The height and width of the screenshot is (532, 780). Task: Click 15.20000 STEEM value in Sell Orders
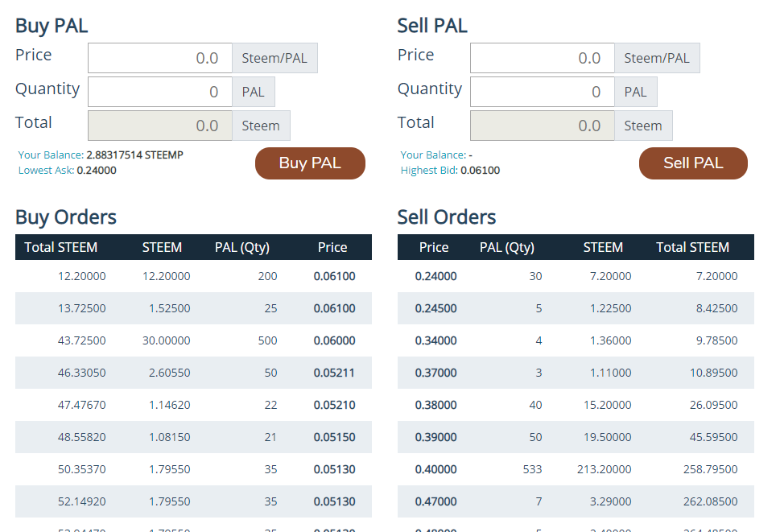(x=608, y=405)
